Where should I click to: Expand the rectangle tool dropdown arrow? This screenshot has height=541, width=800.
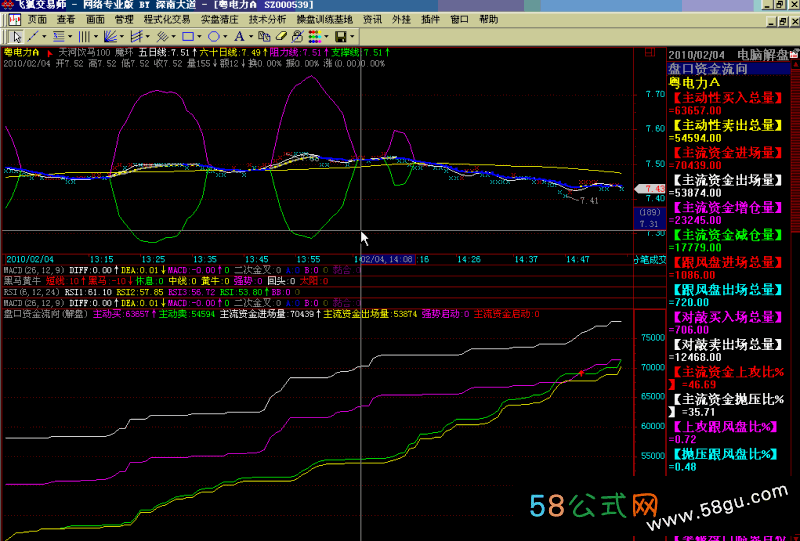click(199, 37)
